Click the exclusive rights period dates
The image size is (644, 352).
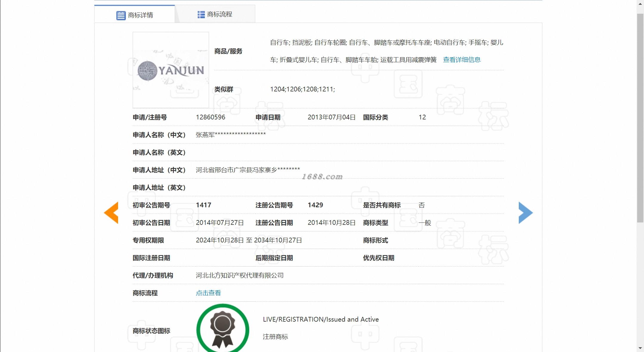click(x=249, y=240)
